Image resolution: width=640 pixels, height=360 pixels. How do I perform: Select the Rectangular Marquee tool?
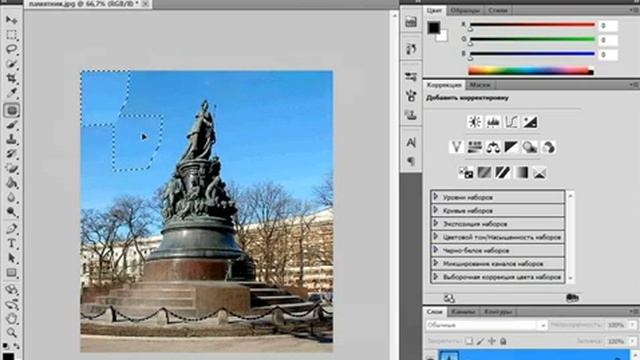11,35
